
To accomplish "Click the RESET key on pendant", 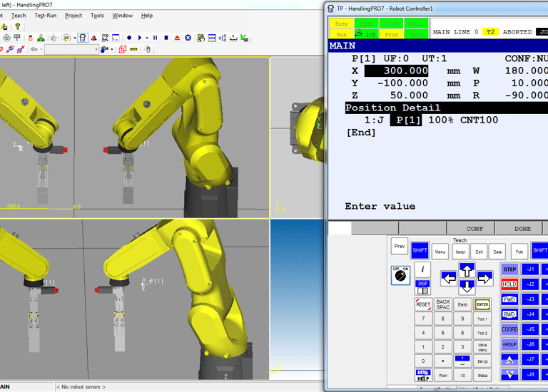I will [x=423, y=304].
